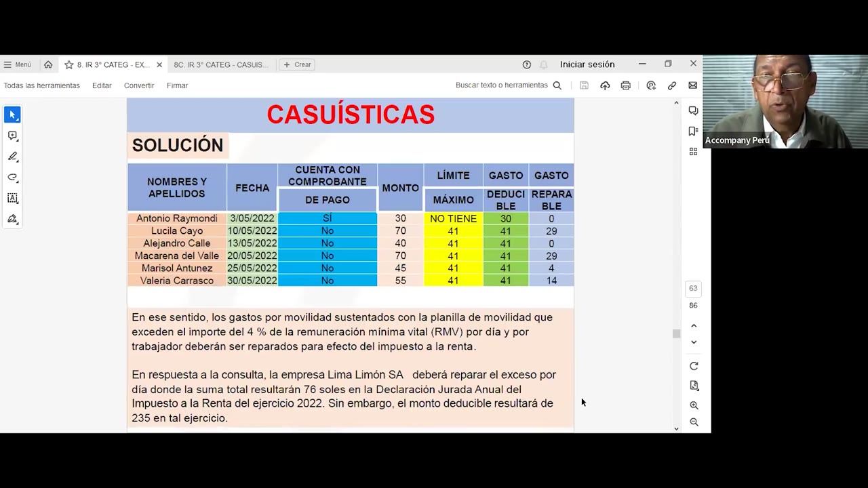
Task: Toggle the Bookmarks panel
Action: 693,131
